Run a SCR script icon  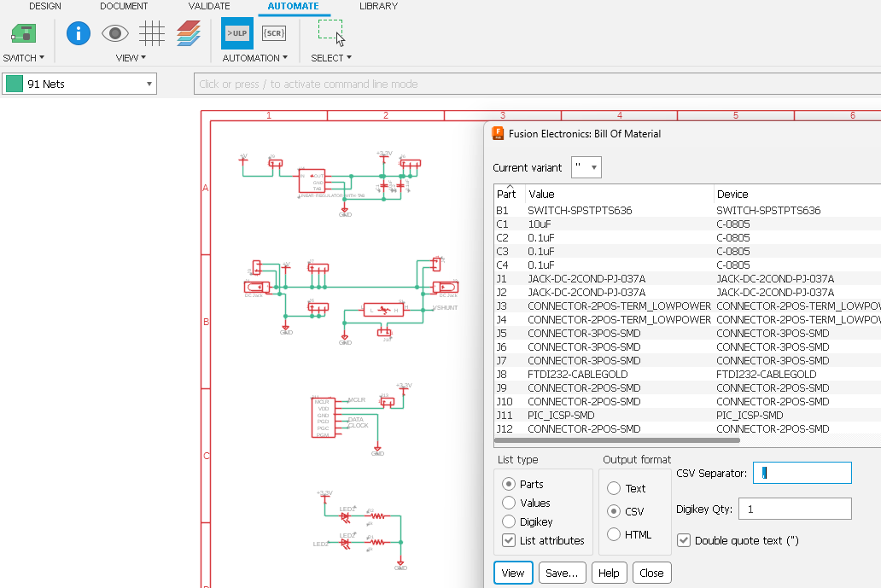pyautogui.click(x=274, y=33)
